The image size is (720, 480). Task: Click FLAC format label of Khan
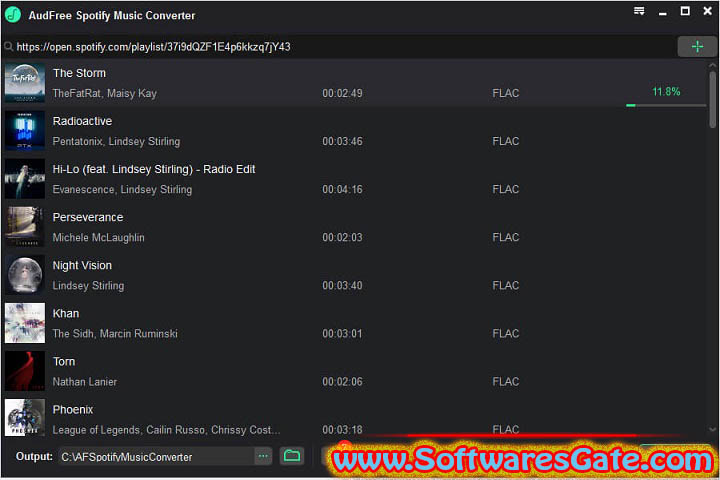(506, 333)
